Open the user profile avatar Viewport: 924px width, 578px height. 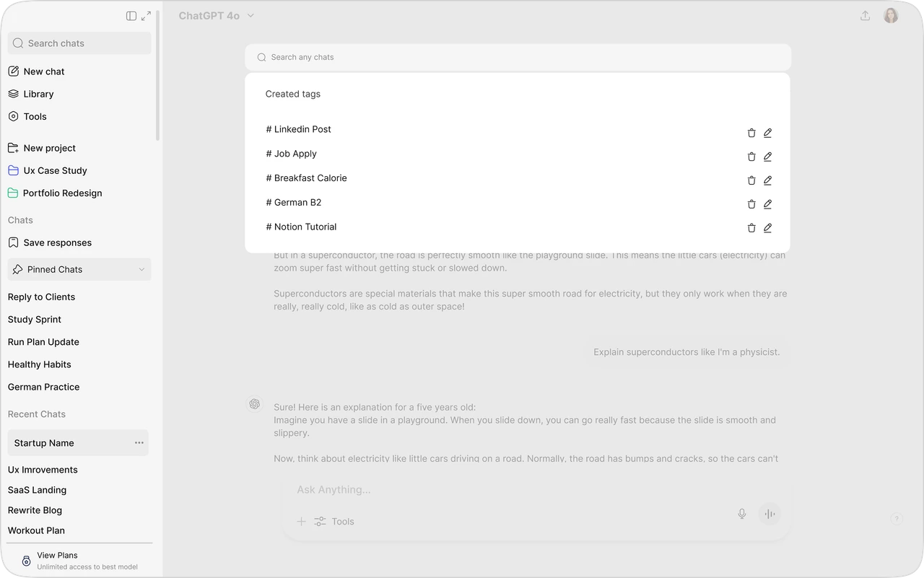891,16
